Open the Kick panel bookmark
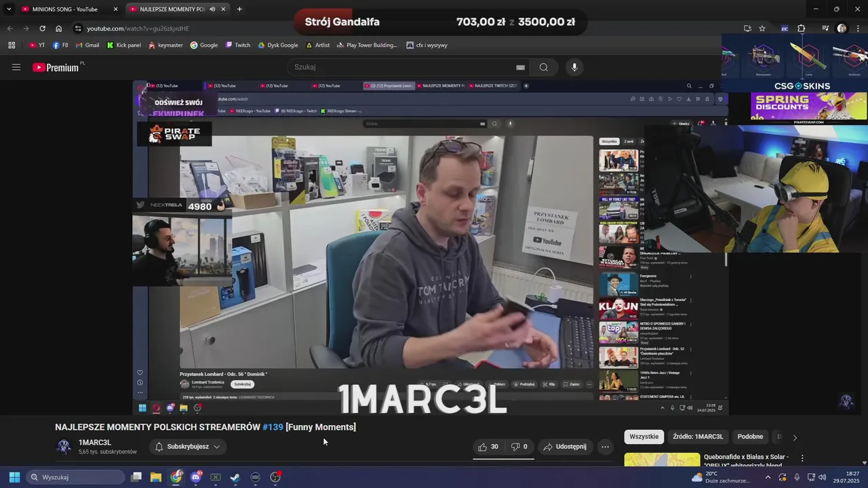 123,45
